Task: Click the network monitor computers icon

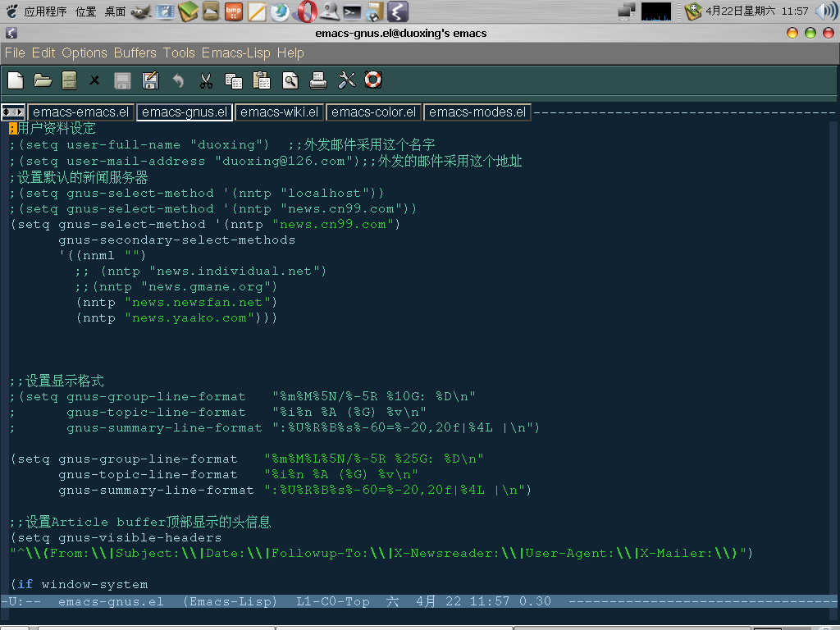Action: [x=626, y=11]
